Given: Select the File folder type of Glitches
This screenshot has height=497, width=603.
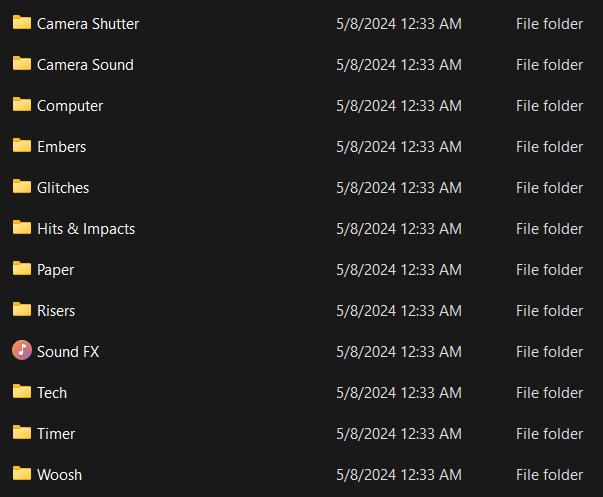Looking at the screenshot, I should 549,188.
